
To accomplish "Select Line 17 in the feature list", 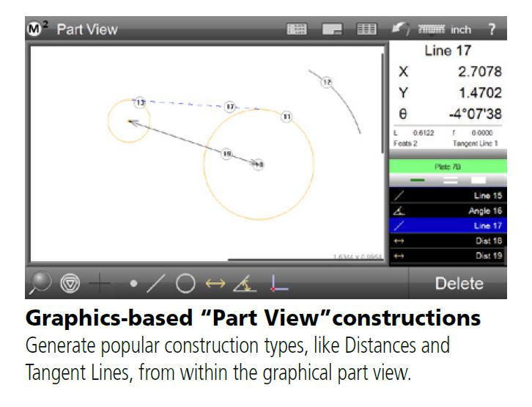I will point(448,226).
